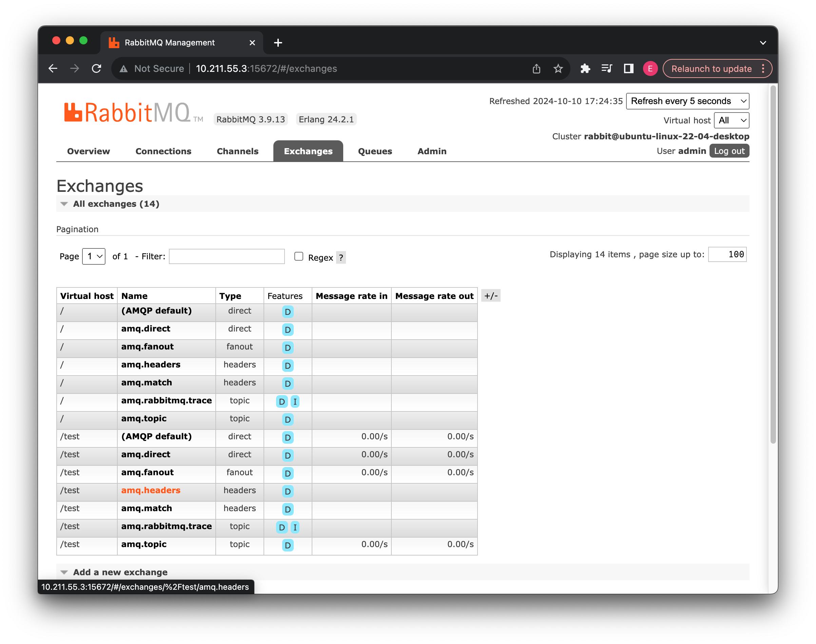Bookmark page with star icon
The height and width of the screenshot is (644, 816).
tap(558, 68)
